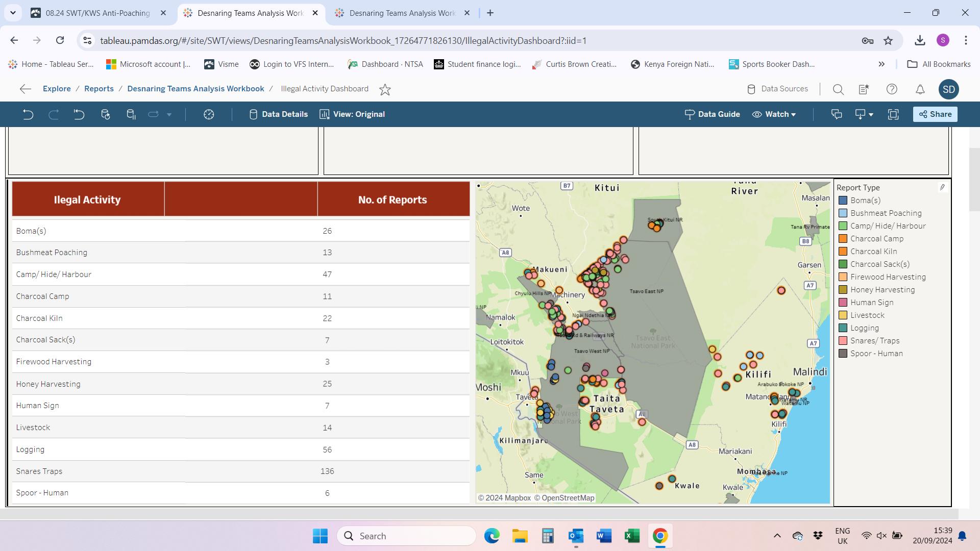Expand the bookmarks overflow chevron
The width and height of the screenshot is (980, 551).
coord(881,64)
